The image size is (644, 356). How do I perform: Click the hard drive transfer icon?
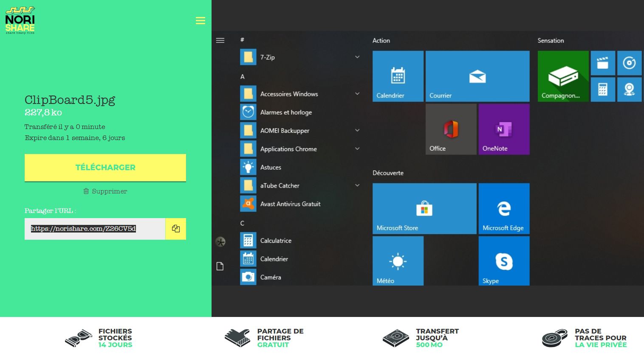click(x=395, y=338)
